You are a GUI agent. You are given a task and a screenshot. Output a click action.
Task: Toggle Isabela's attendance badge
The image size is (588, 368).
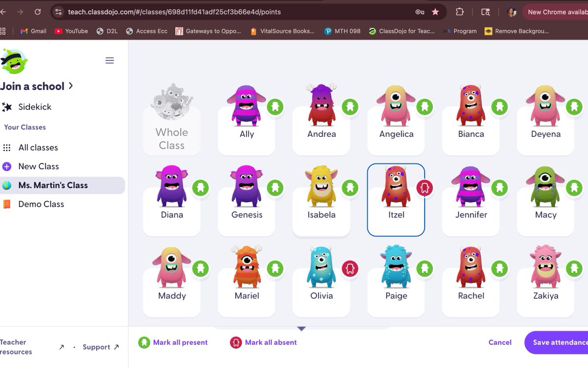click(x=350, y=188)
